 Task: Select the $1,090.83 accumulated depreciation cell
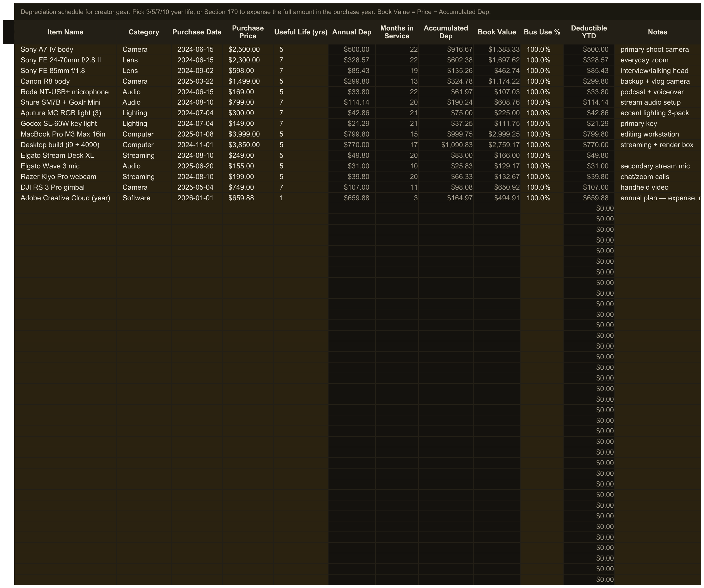click(446, 145)
